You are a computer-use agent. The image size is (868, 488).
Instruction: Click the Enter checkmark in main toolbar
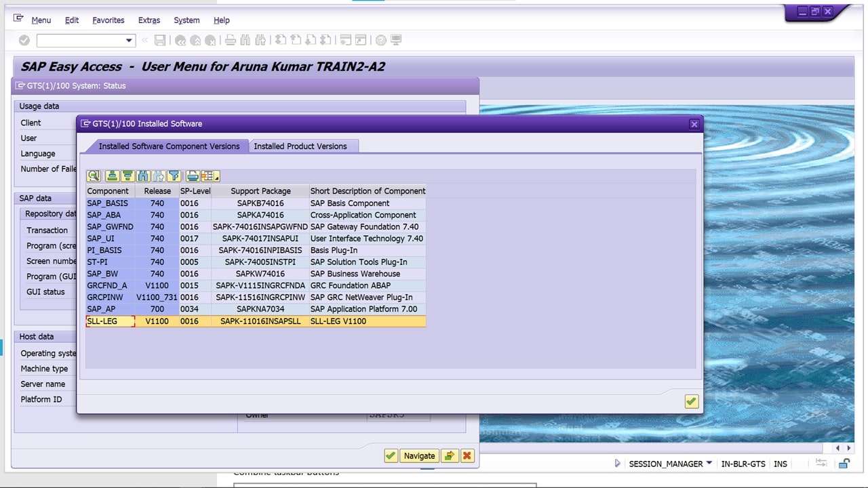coord(24,41)
